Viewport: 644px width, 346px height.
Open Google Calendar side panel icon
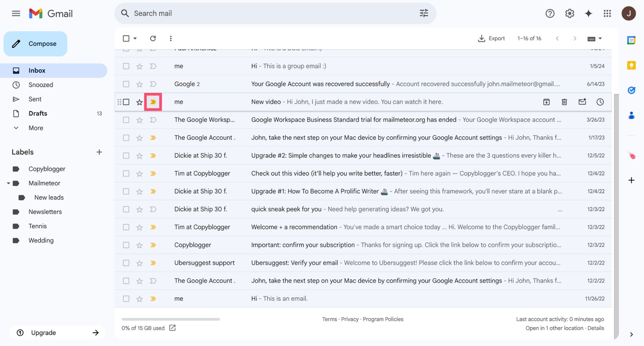(x=631, y=40)
